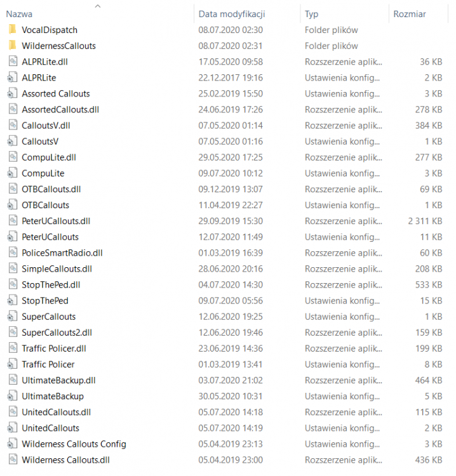Click the UnitedCallouts.dll file icon

point(13,413)
